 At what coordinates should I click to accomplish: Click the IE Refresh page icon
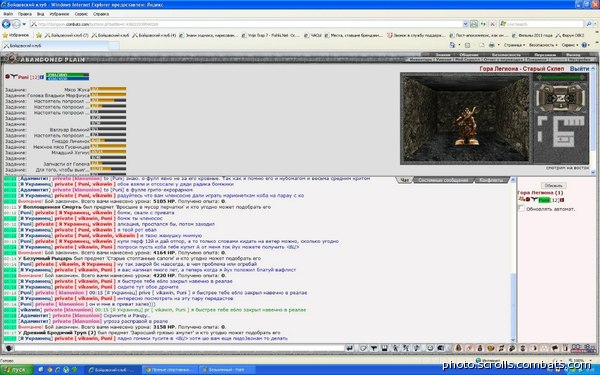(483, 24)
